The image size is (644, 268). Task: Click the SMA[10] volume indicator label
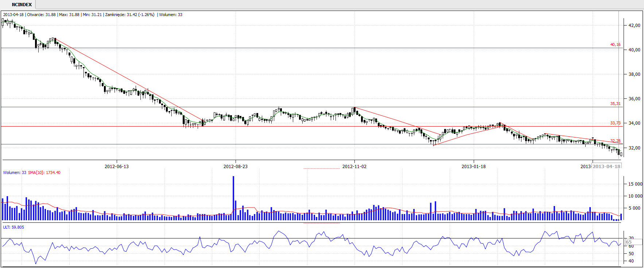[44, 172]
